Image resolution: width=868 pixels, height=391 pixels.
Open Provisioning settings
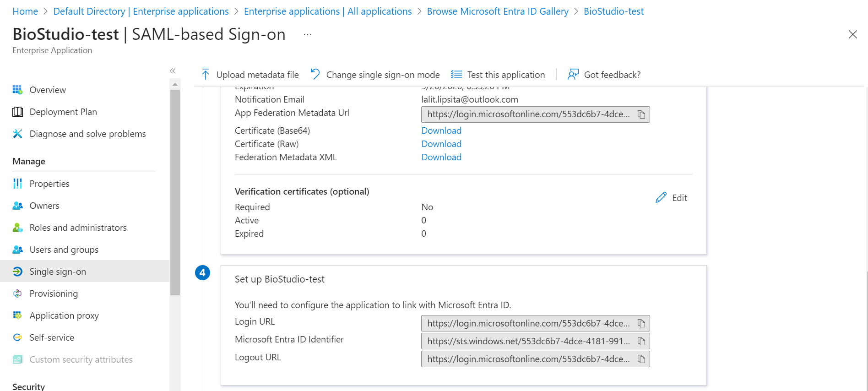pos(54,293)
